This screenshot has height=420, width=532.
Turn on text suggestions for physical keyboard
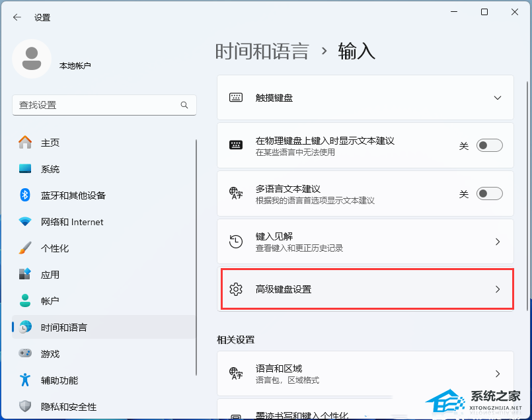(490, 145)
